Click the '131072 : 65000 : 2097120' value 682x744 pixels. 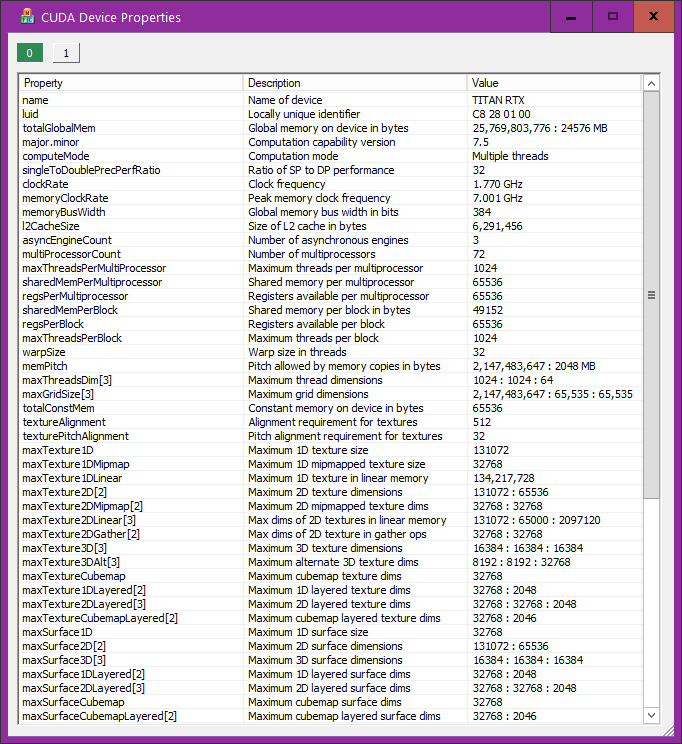click(x=536, y=520)
